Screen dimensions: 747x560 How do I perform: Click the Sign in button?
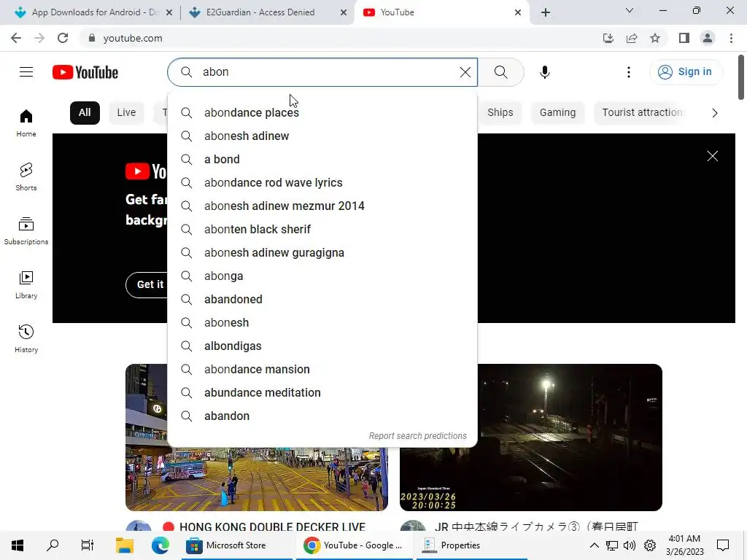tap(686, 72)
